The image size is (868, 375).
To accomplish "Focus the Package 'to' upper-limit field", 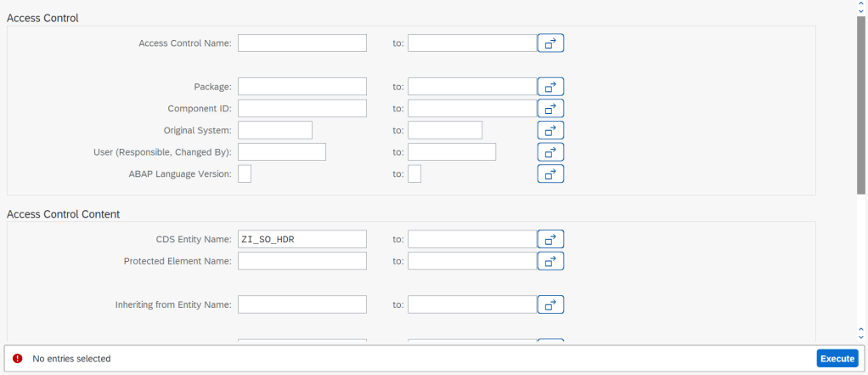I will (x=471, y=87).
